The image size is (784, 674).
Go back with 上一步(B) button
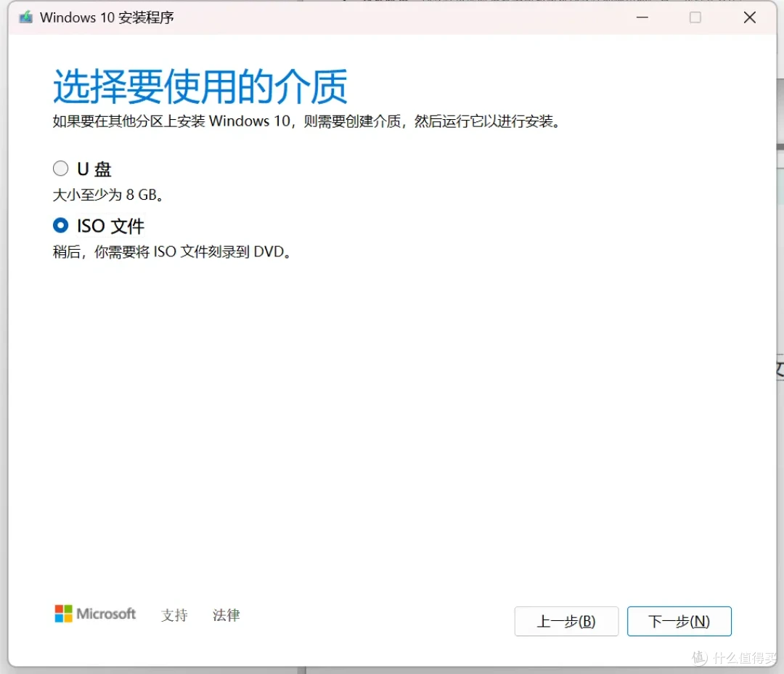coord(566,621)
